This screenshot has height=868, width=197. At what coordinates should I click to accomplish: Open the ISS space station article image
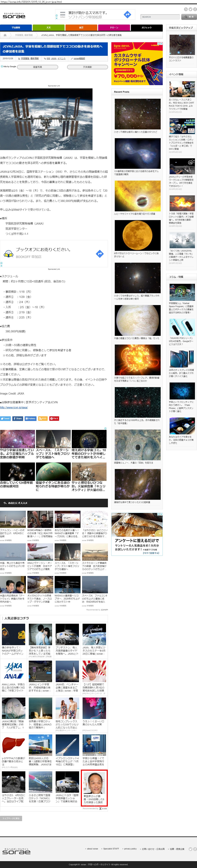coord(46,119)
